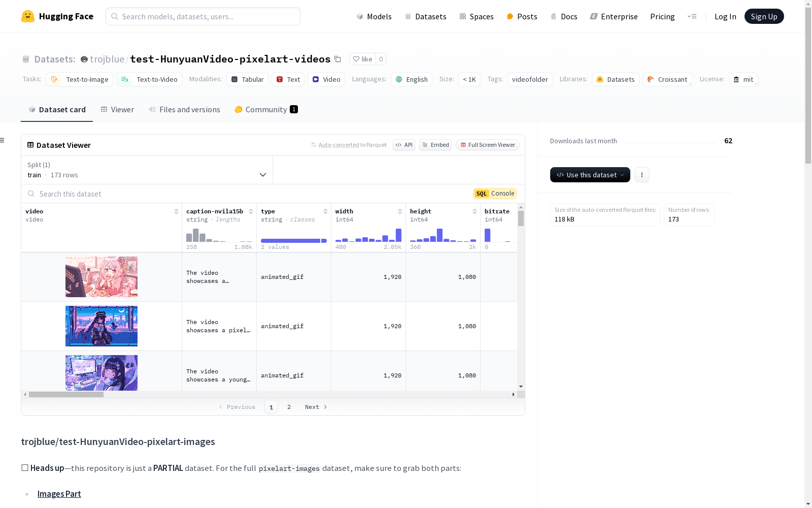Filter by the Video modality tag
Image resolution: width=812 pixels, height=508 pixels.
click(x=326, y=79)
